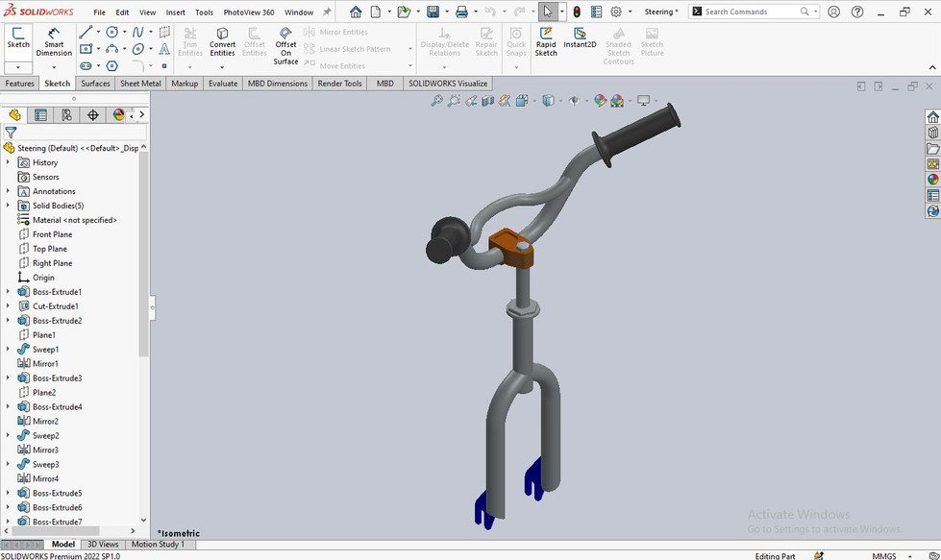Viewport: 941px width, 560px height.
Task: Expand the Boss-Extrude1 feature
Action: [x=8, y=292]
